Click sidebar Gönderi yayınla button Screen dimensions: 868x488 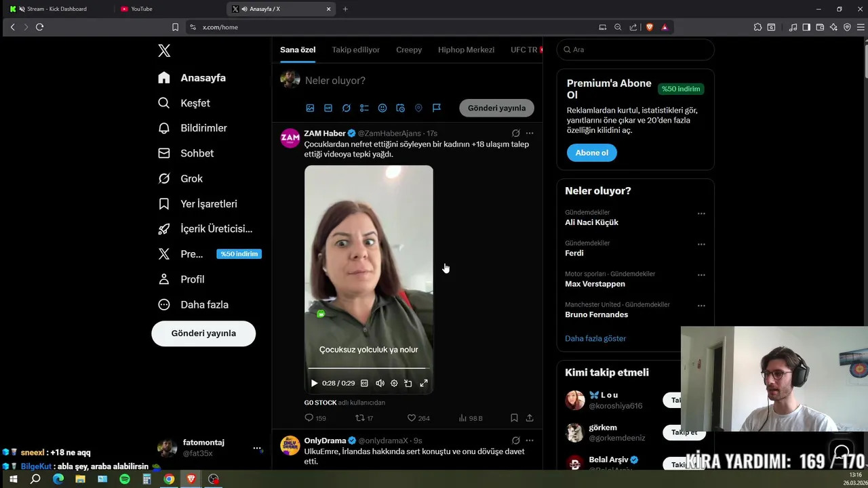tap(203, 333)
